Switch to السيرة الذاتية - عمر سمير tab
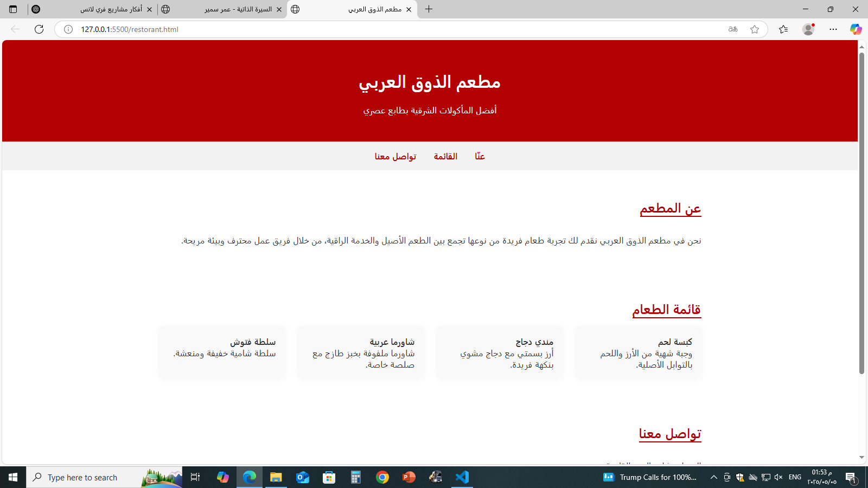This screenshot has width=868, height=488. pos(222,9)
